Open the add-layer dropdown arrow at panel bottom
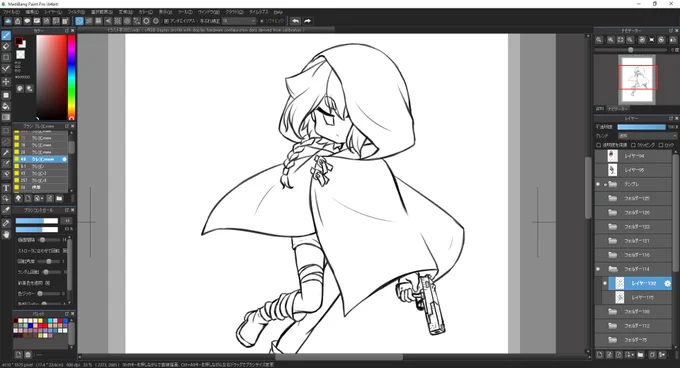 tap(630, 355)
